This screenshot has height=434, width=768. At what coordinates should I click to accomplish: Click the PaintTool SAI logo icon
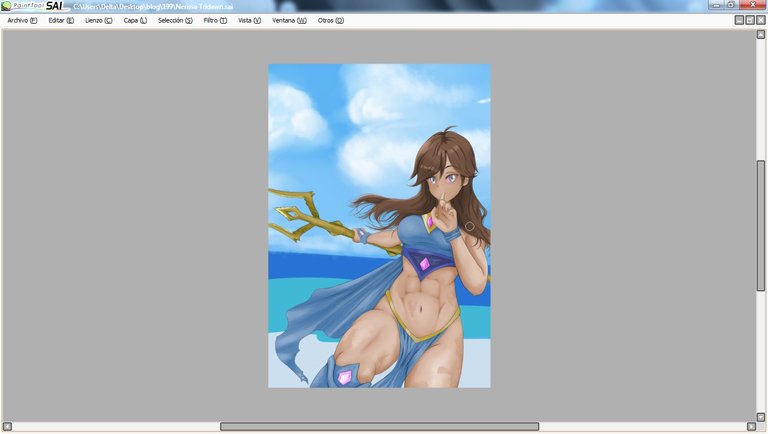coord(6,6)
